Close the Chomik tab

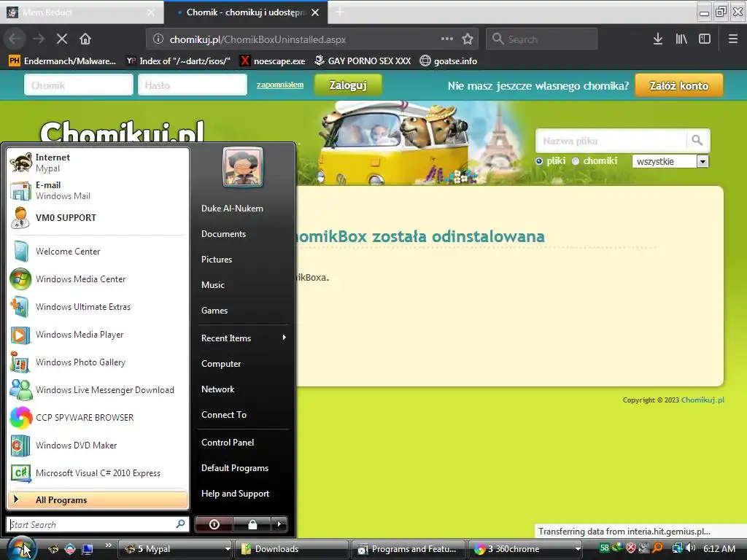coord(315,12)
